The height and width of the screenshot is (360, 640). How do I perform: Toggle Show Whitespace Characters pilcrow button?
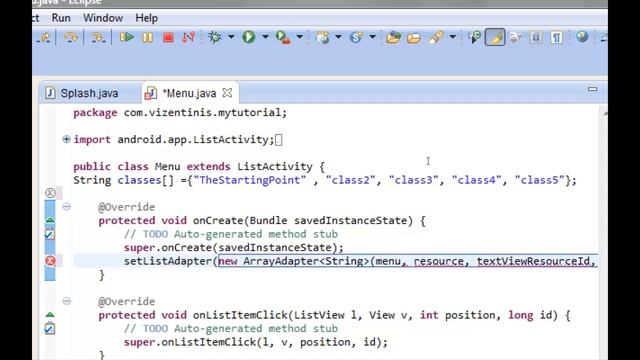click(557, 38)
